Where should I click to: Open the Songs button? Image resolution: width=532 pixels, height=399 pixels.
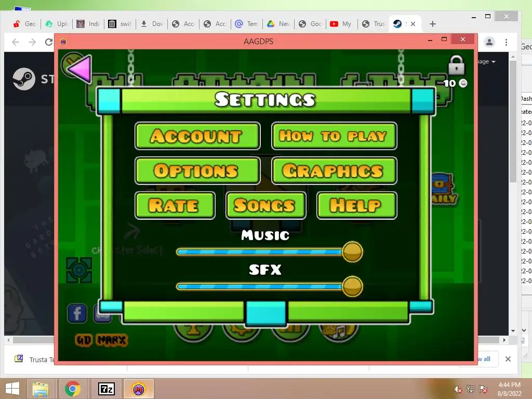click(265, 205)
